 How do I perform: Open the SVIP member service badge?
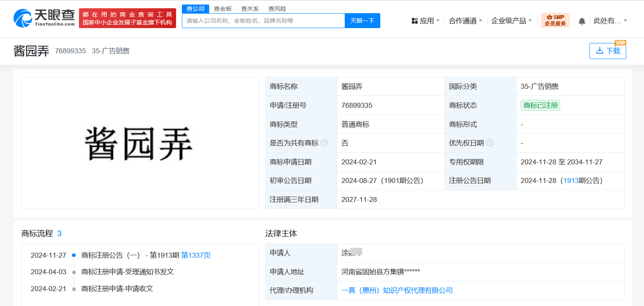pos(555,20)
